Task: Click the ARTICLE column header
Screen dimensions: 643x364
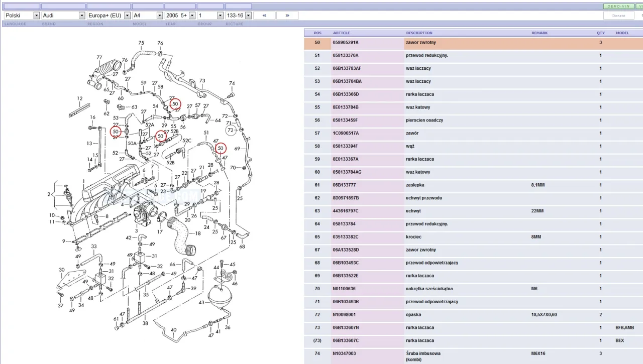Action: pos(342,33)
